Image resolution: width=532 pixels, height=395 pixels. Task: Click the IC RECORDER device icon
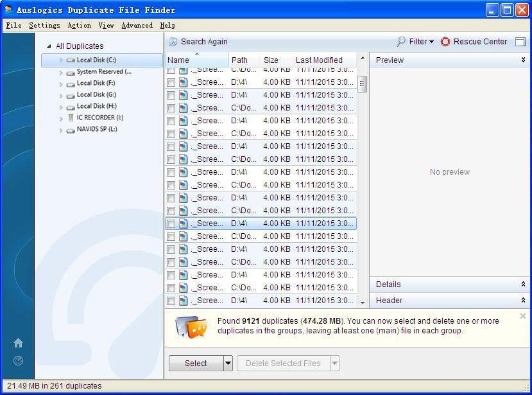pos(71,118)
